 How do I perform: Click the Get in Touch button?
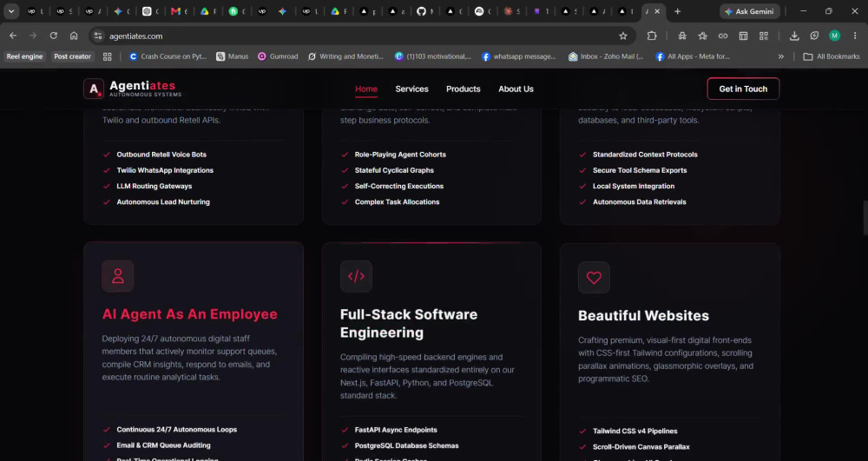click(x=743, y=89)
